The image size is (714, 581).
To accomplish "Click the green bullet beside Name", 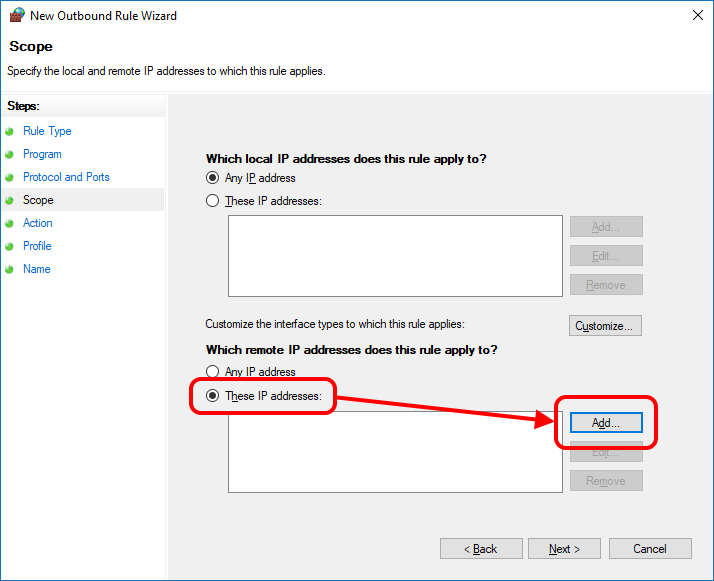I will (x=10, y=269).
